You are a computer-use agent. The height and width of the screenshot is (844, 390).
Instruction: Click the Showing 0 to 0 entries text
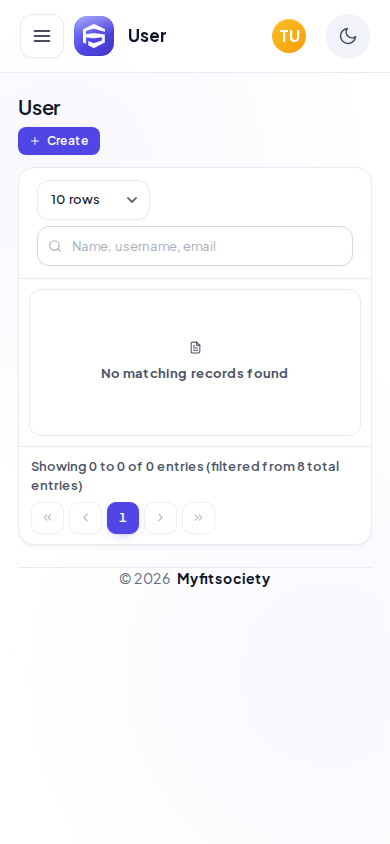[185, 476]
